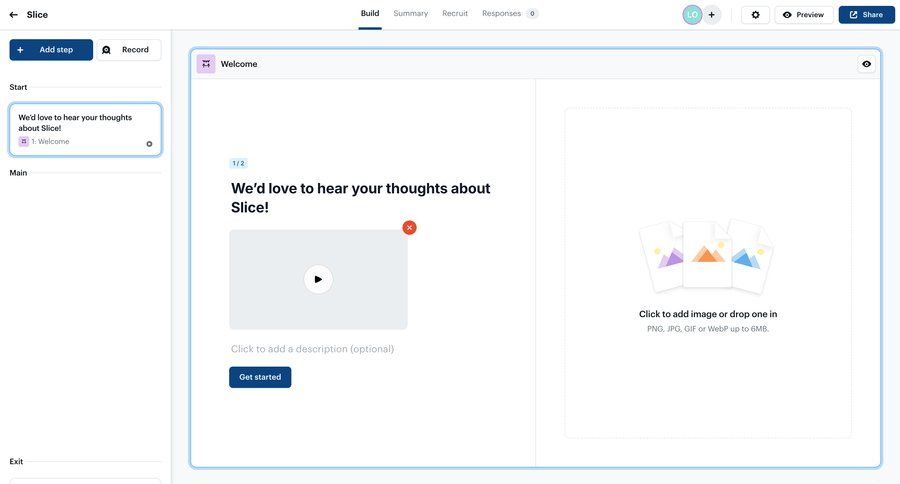Open the Recruit tab
The image size is (900, 484).
tap(455, 14)
